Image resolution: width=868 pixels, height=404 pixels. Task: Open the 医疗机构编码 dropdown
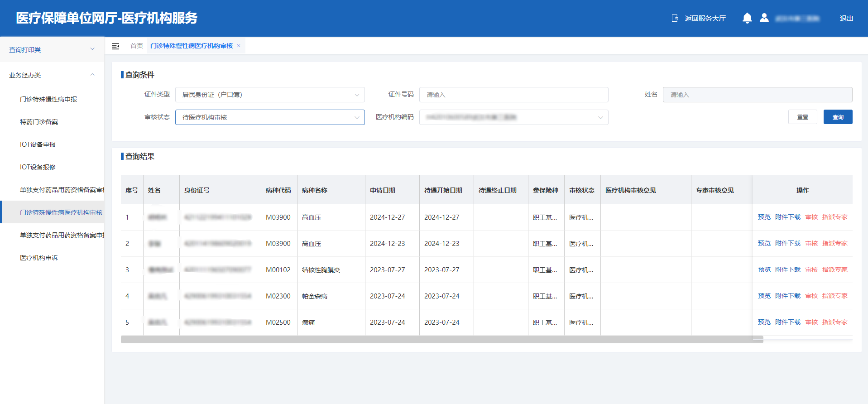[513, 117]
